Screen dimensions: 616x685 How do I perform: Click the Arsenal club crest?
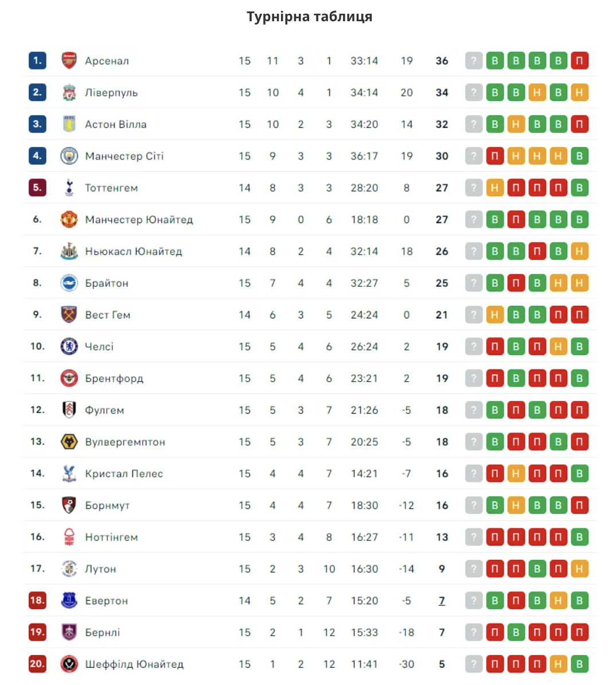click(x=69, y=61)
